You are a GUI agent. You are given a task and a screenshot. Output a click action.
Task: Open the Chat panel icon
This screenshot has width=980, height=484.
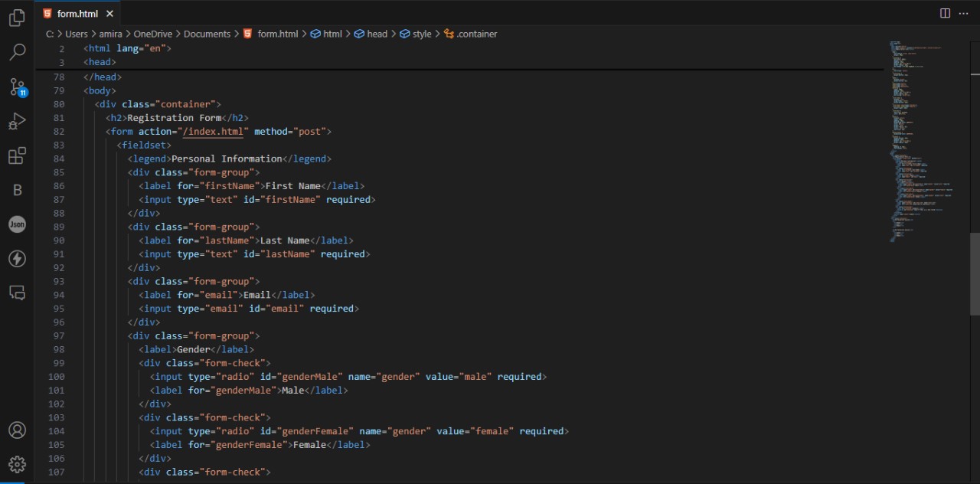pyautogui.click(x=17, y=293)
